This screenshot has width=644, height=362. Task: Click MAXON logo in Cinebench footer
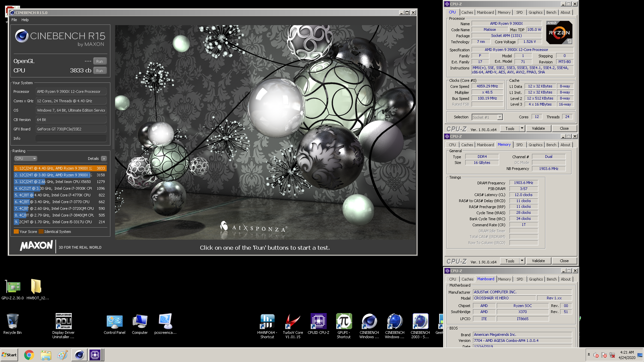click(x=37, y=246)
